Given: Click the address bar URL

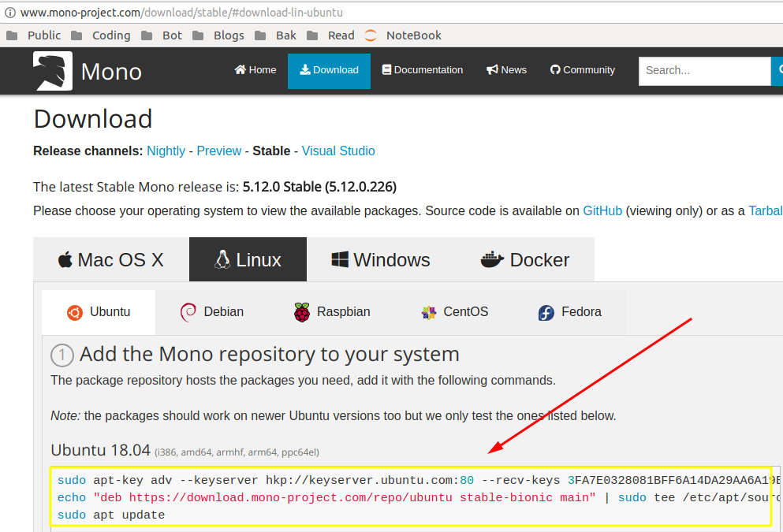Looking at the screenshot, I should (x=181, y=13).
